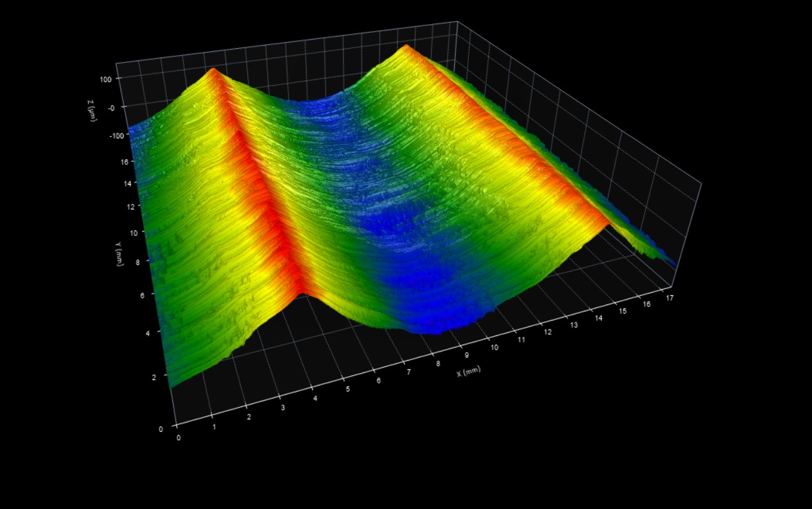Select the Z-axis tick label "100"
Viewport: 812px width, 509px height.
point(104,79)
